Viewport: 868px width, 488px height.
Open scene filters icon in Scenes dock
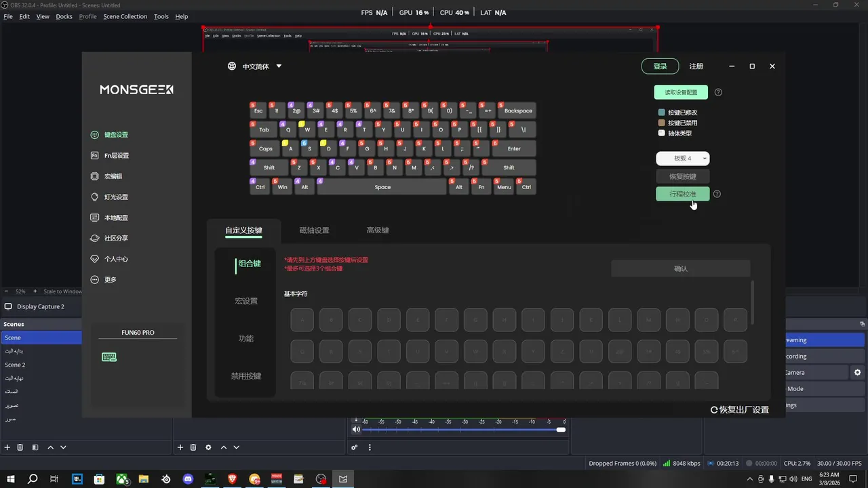pos(35,447)
